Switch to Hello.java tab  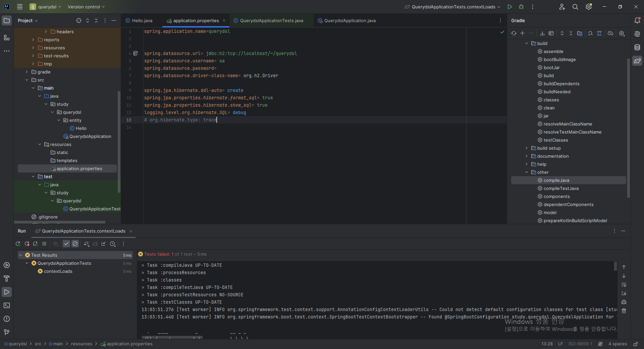tap(139, 20)
